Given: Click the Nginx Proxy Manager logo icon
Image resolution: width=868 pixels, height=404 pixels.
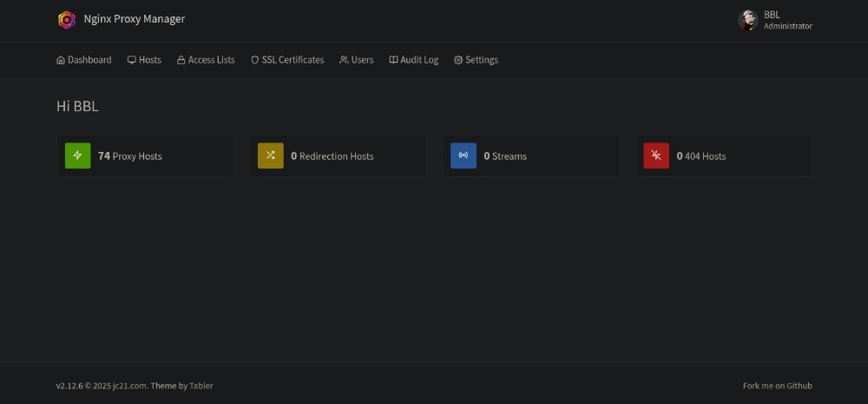Looking at the screenshot, I should (x=67, y=20).
